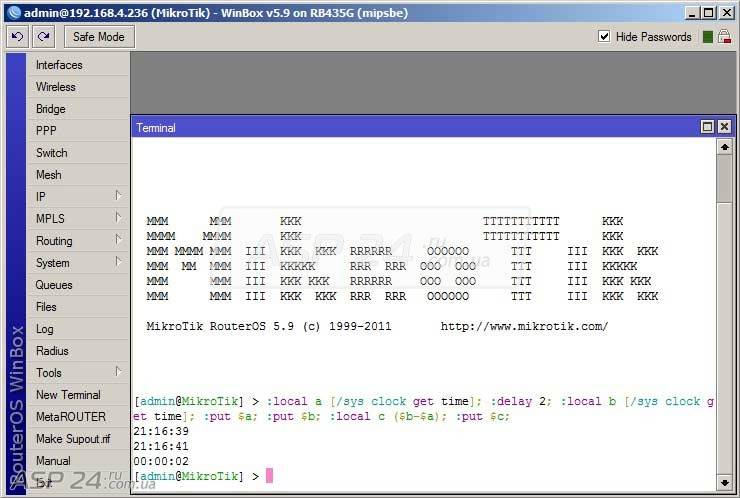Maximize the Terminal panel with its restore icon
Image resolution: width=740 pixels, height=498 pixels.
click(x=707, y=127)
